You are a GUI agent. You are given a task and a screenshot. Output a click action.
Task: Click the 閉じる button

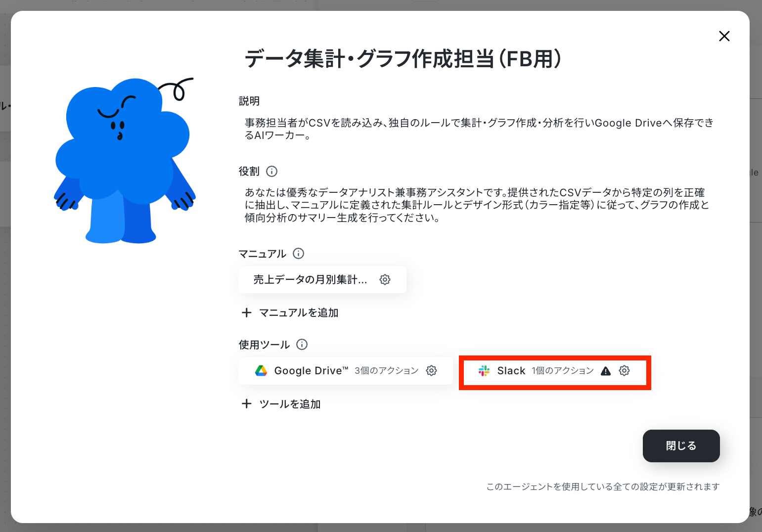click(681, 445)
